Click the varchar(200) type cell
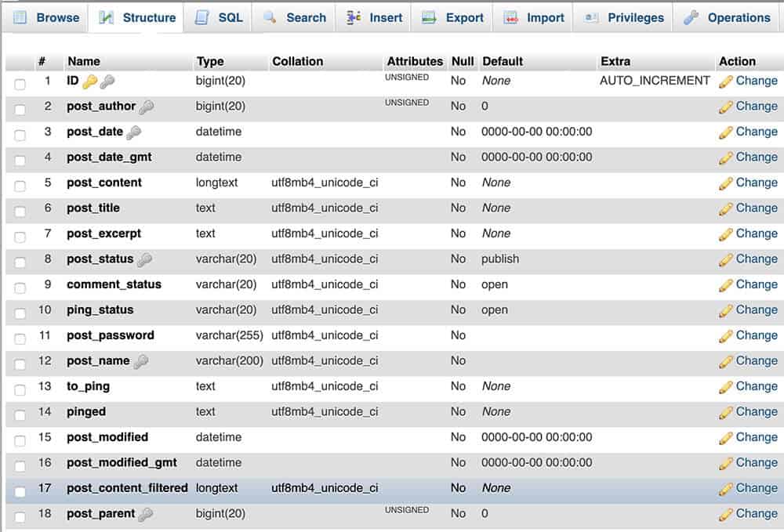The height and width of the screenshot is (532, 784). [x=229, y=360]
